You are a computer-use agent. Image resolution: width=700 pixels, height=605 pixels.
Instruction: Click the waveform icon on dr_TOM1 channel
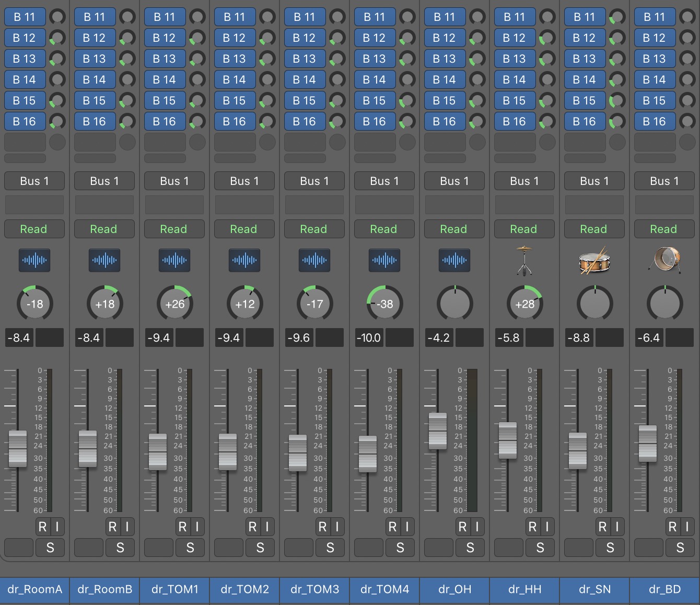(174, 260)
